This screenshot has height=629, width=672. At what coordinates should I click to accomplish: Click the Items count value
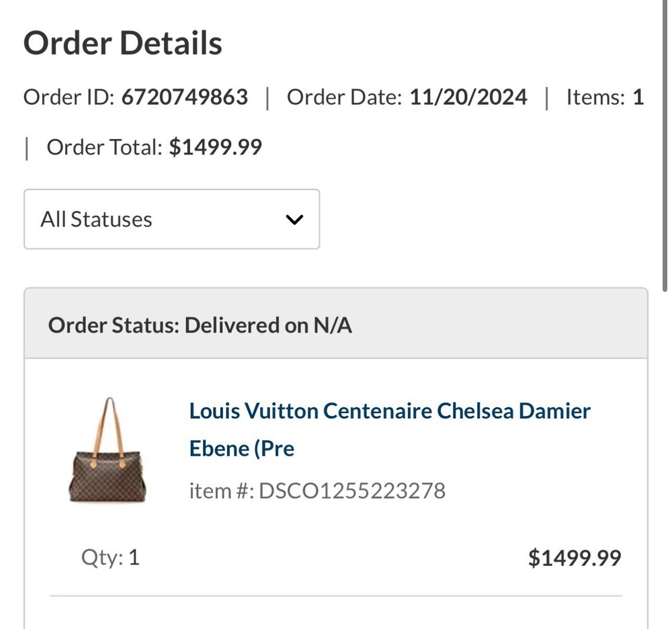[x=638, y=97]
